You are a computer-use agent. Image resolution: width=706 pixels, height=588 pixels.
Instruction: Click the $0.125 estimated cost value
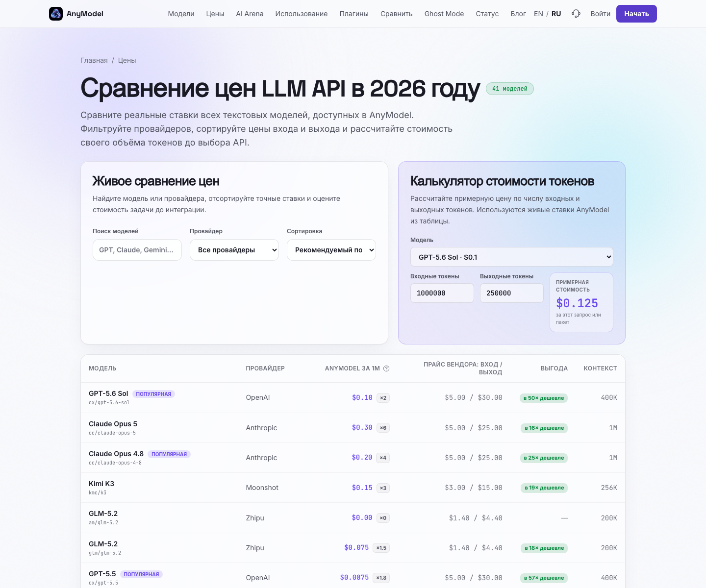coord(577,303)
